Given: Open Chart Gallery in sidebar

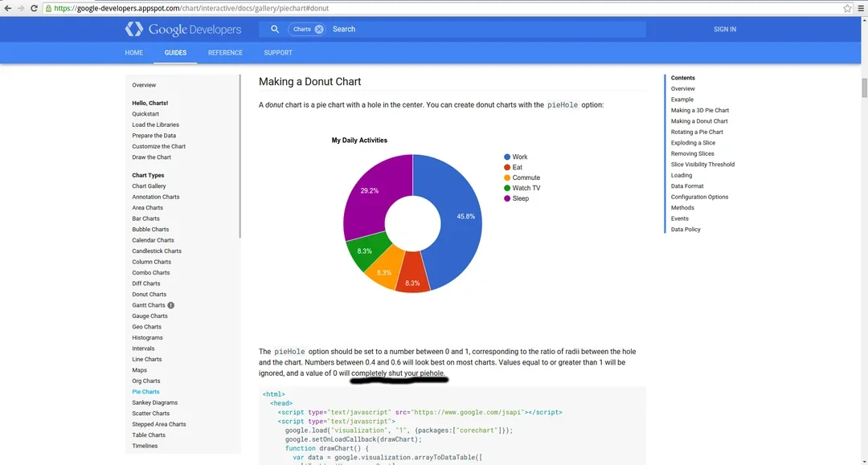Looking at the screenshot, I should 149,186.
